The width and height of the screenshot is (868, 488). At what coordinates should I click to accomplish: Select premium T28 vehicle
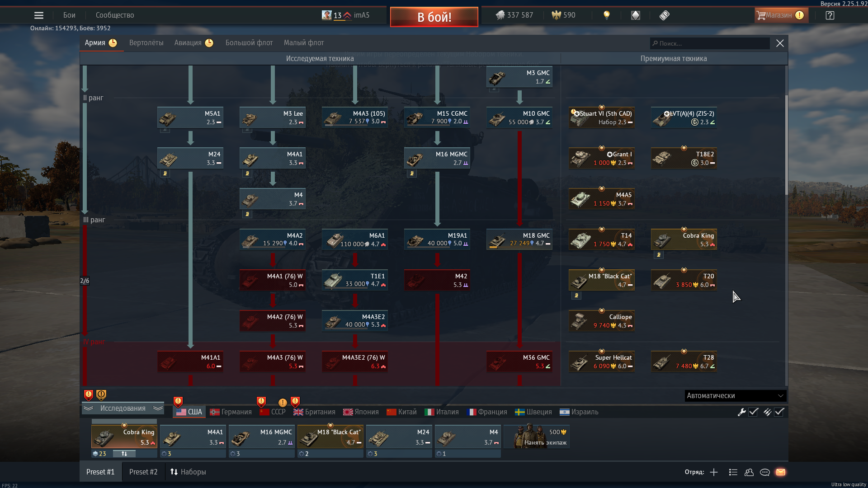[x=684, y=361]
